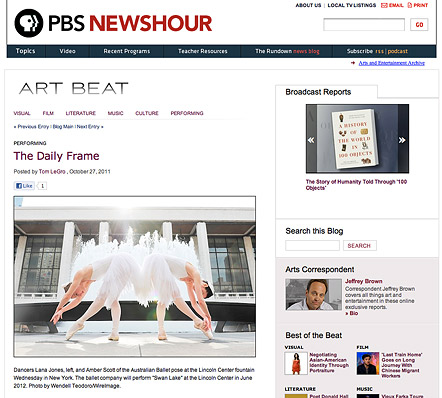Click the Facebook Like button
Viewport: 442px width, 398px height.
(x=24, y=186)
